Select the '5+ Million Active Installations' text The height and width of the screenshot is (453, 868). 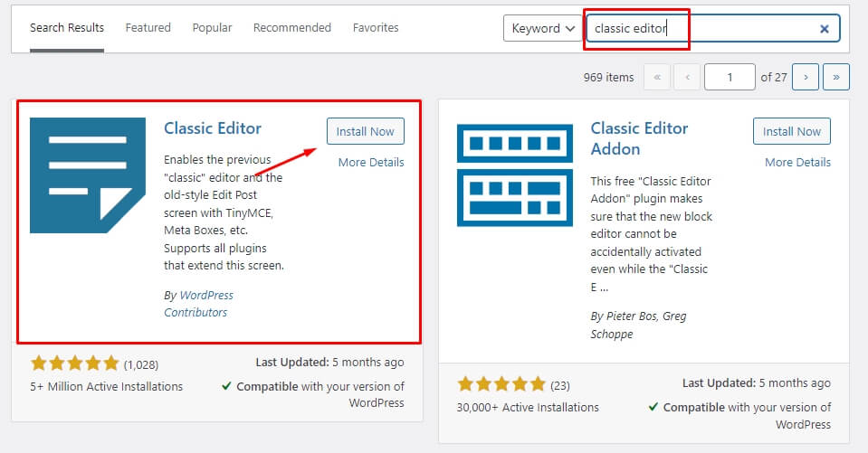[x=106, y=387]
